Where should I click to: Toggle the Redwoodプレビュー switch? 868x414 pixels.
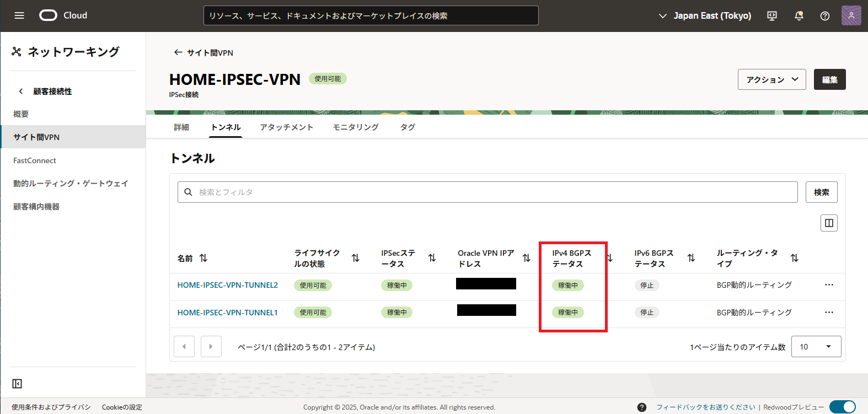click(x=842, y=407)
